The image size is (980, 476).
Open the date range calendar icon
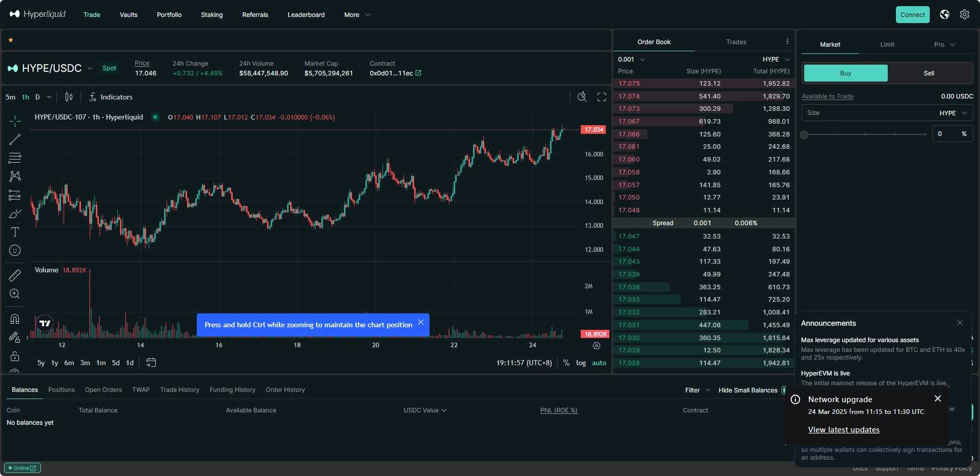click(151, 363)
